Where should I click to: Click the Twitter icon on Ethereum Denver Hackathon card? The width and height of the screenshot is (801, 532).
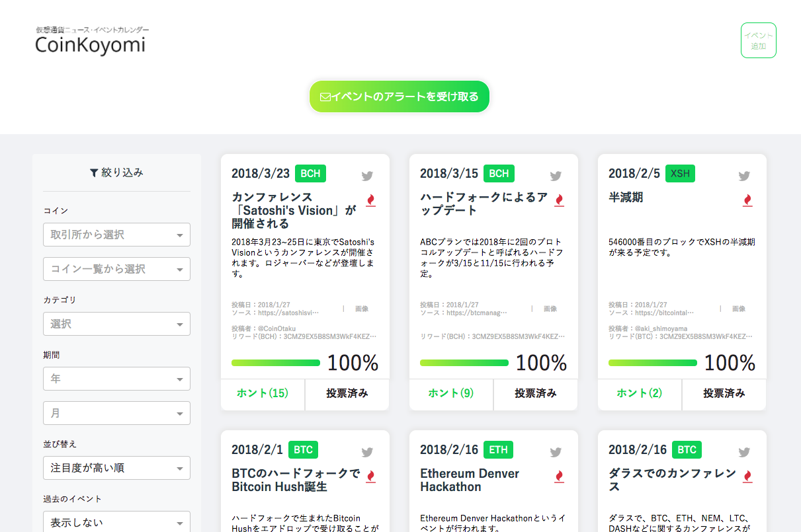tap(556, 452)
